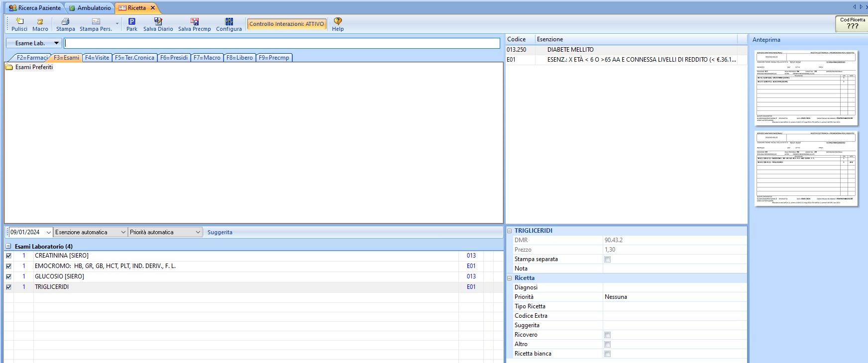The image size is (868, 363).
Task: Switch to the Ambulatorio tab
Action: (90, 8)
